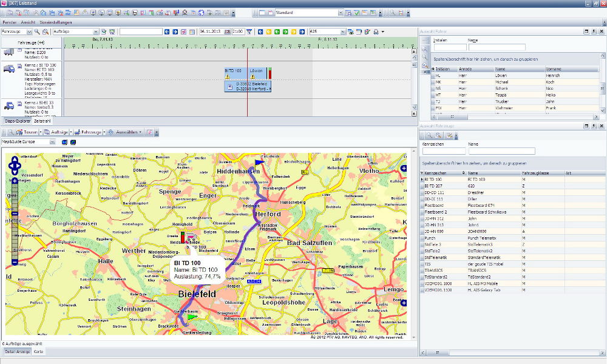Click the calendar icon beside the date field
The height and width of the screenshot is (364, 607).
tap(227, 32)
